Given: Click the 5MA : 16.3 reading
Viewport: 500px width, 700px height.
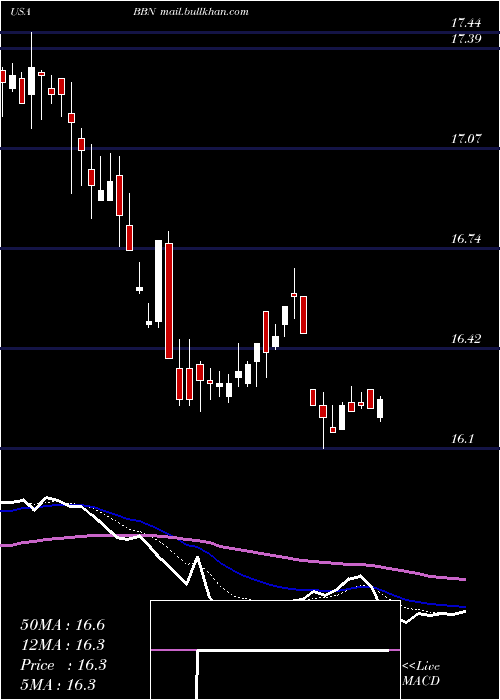Looking at the screenshot, I should coord(58,684).
